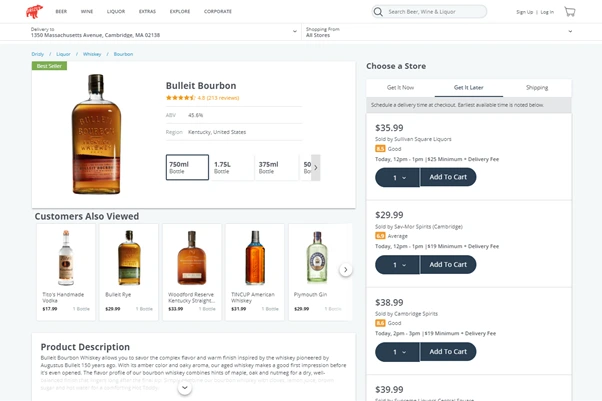602x401 pixels.
Task: Go to Whiskey breadcrumb link
Action: tap(92, 54)
